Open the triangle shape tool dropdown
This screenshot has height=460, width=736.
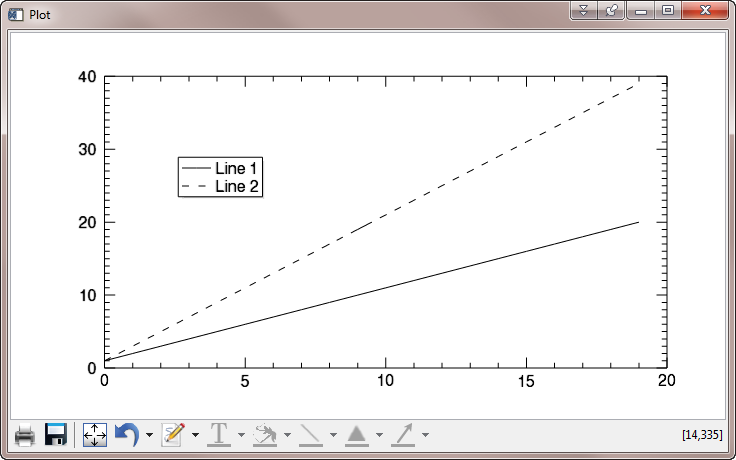(x=379, y=436)
